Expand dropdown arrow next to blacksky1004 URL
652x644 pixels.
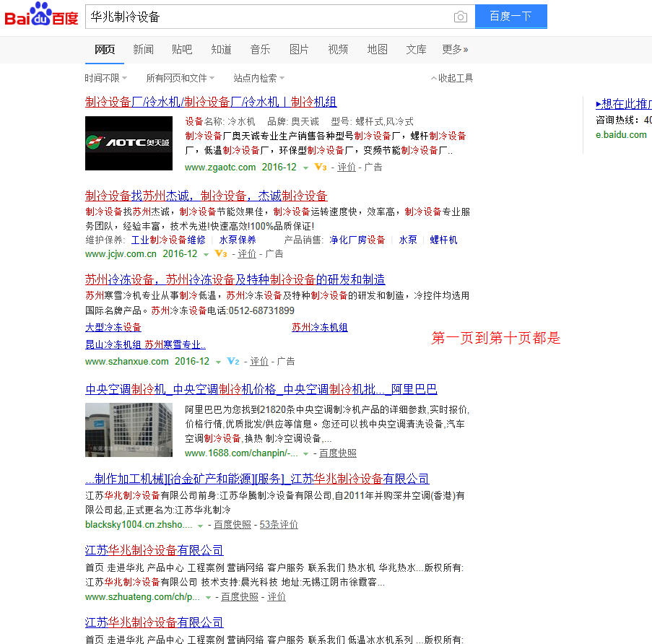click(200, 526)
